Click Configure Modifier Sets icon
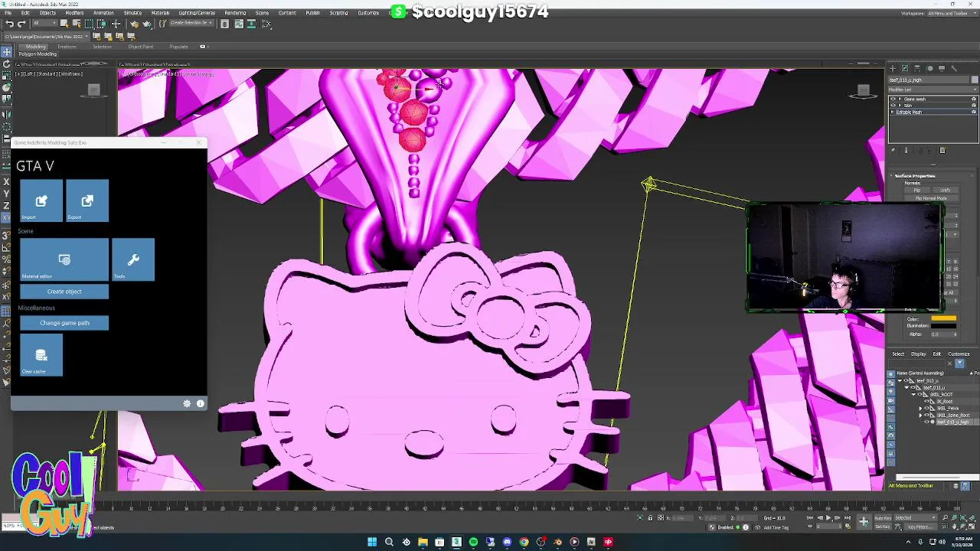Viewport: 980px width, 551px height. [x=942, y=150]
